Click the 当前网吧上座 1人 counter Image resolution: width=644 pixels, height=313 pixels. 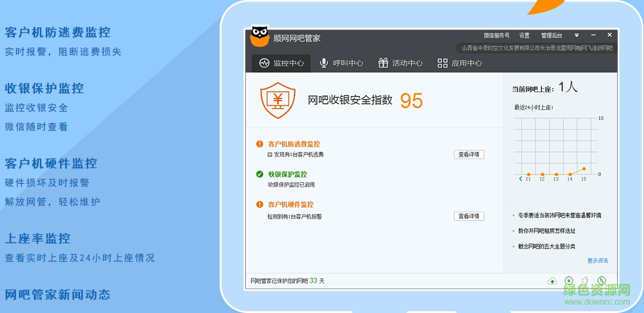coord(544,88)
